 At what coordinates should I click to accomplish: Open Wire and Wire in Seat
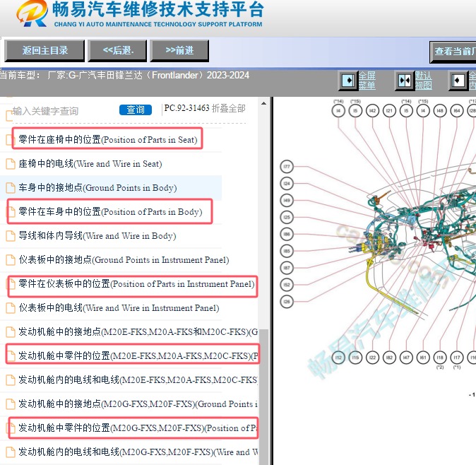90,164
